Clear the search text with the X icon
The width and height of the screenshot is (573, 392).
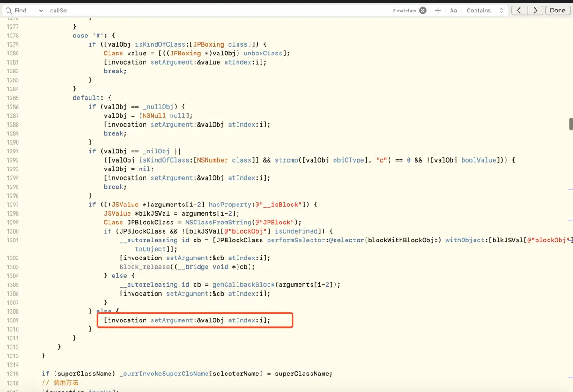pyautogui.click(x=422, y=11)
